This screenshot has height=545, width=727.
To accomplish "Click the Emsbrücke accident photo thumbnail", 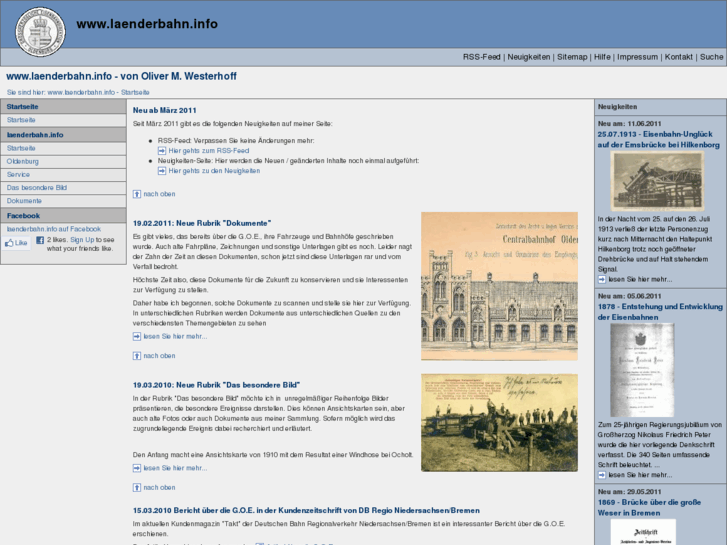I will pyautogui.click(x=657, y=181).
